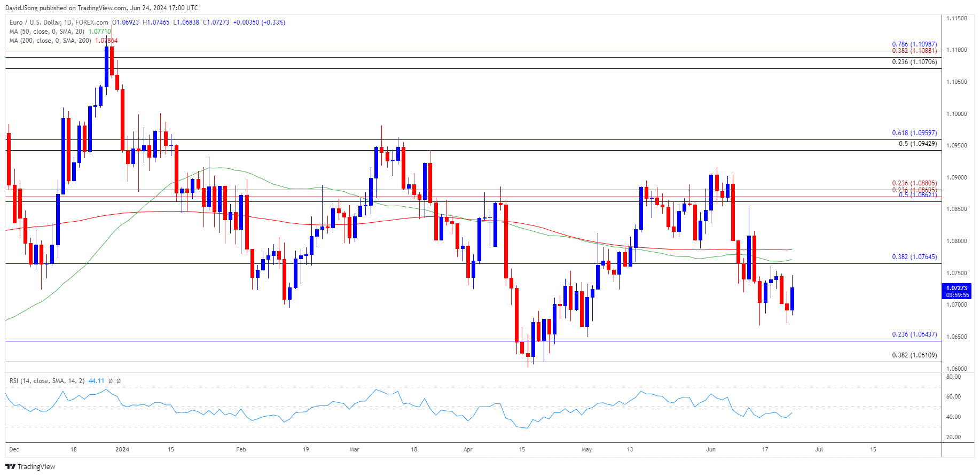Click the close value C1.07273

[x=216, y=22]
